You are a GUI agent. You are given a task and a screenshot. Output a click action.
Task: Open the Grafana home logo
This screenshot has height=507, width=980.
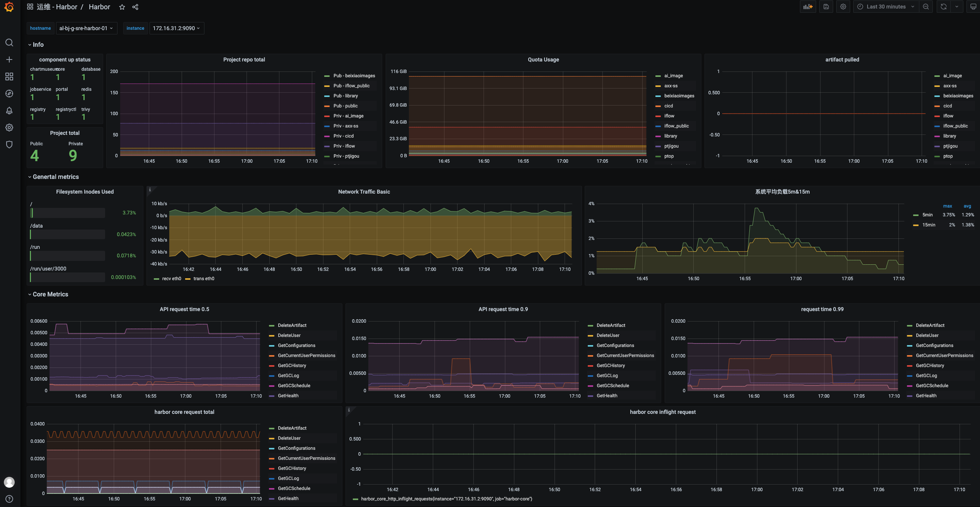9,7
